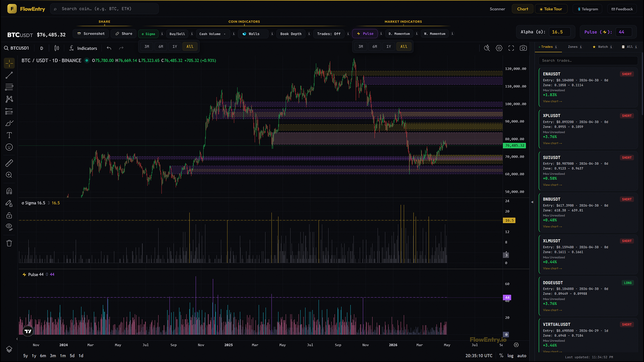Image resolution: width=644 pixels, height=362 pixels.
Task: Toggle the Book Depth indicator
Action: click(291, 34)
